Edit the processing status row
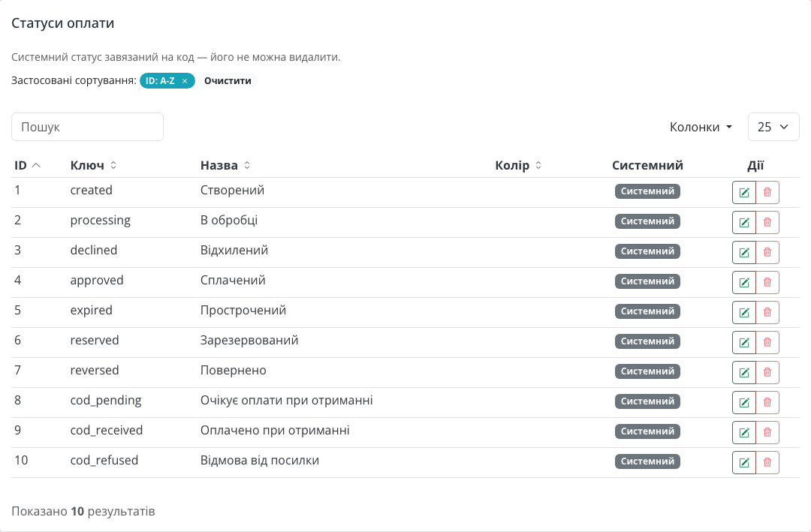This screenshot has width=811, height=532. [x=743, y=222]
